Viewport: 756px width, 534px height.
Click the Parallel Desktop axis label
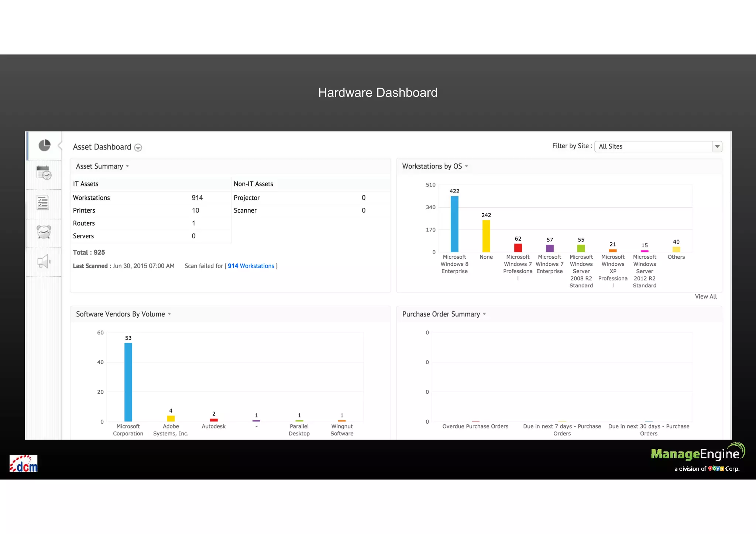(299, 430)
